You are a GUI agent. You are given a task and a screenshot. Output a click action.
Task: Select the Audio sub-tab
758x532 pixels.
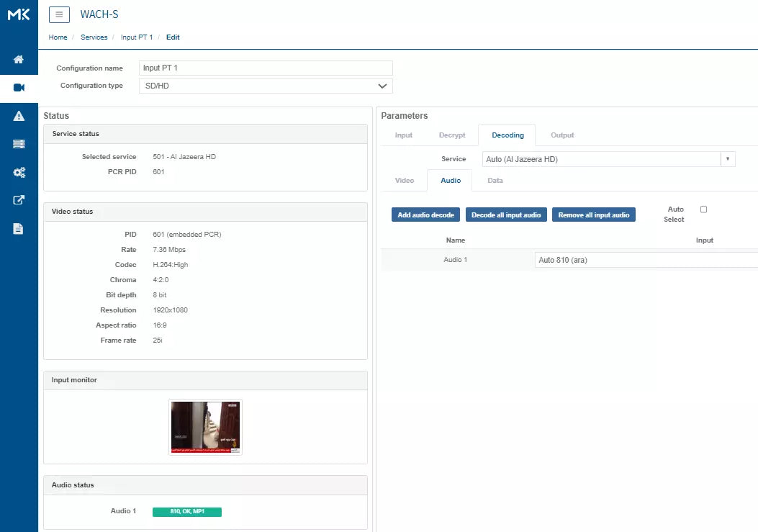click(451, 181)
